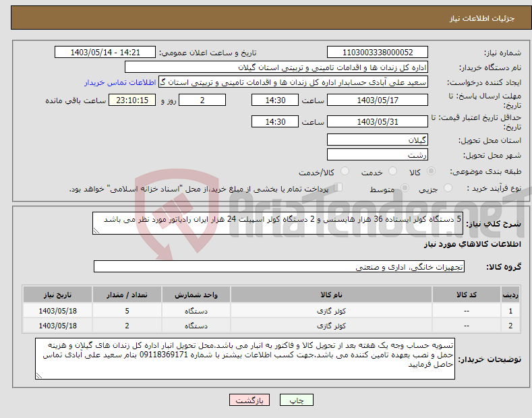The image size is (532, 418).
Task: Click دستگاه unit in row 2
Action: point(196,326)
